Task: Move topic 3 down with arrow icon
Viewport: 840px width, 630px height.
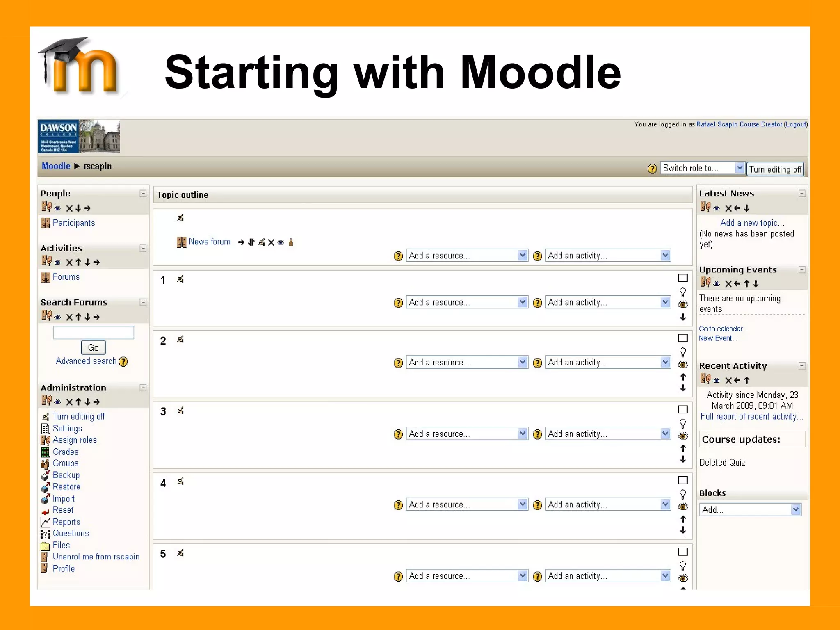Action: pyautogui.click(x=683, y=459)
